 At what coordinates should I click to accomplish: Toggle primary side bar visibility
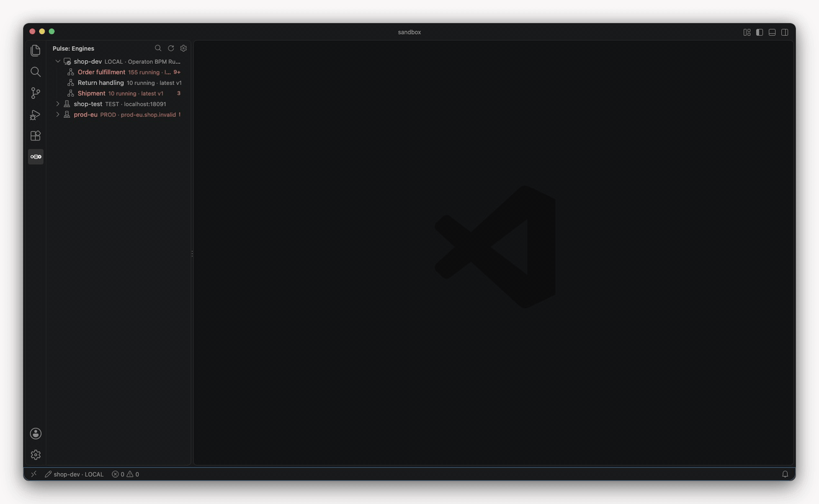[759, 32]
